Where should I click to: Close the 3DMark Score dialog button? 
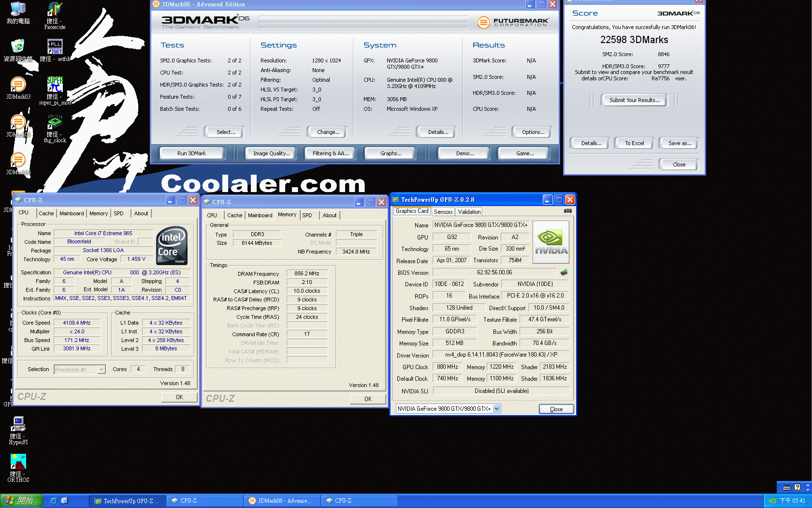click(679, 164)
